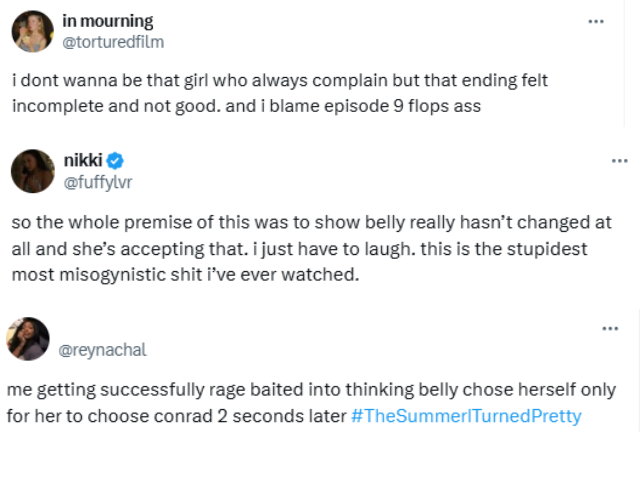Visit the "nikki" display name
Viewport: 640px width, 480px height.
pos(83,160)
